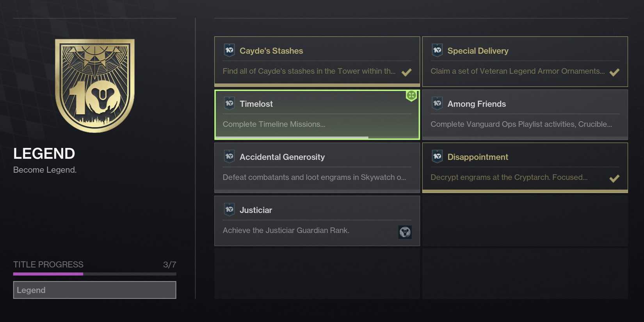This screenshot has width=644, height=322.
Task: Click the Accidental Generosity badge icon
Action: tap(229, 157)
